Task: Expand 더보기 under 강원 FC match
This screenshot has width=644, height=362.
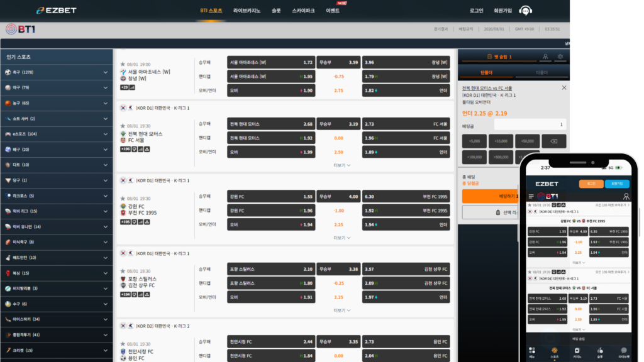Action: point(342,238)
